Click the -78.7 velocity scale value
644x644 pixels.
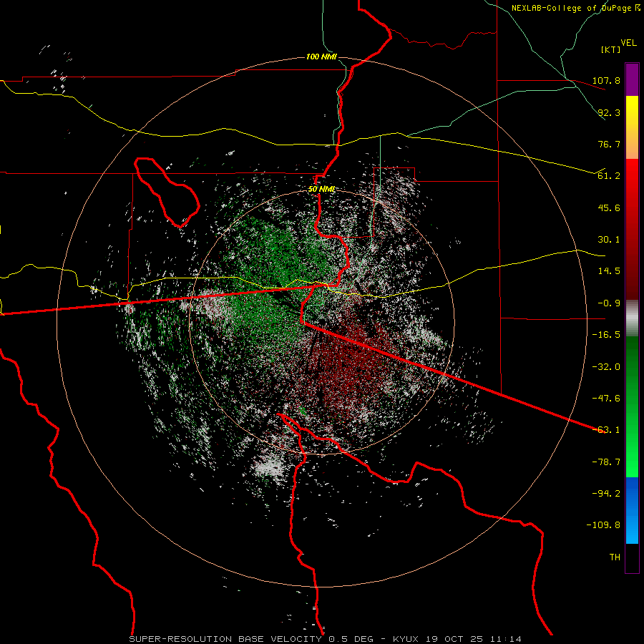[606, 462]
